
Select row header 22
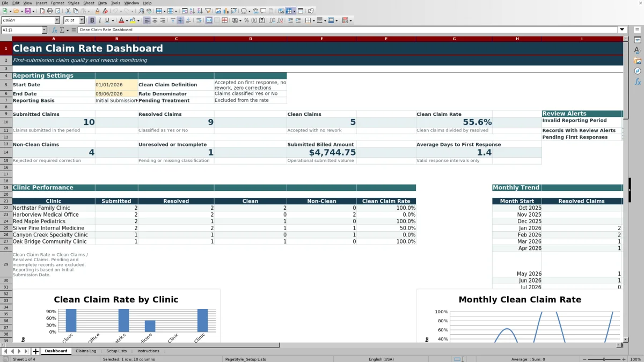[6, 208]
